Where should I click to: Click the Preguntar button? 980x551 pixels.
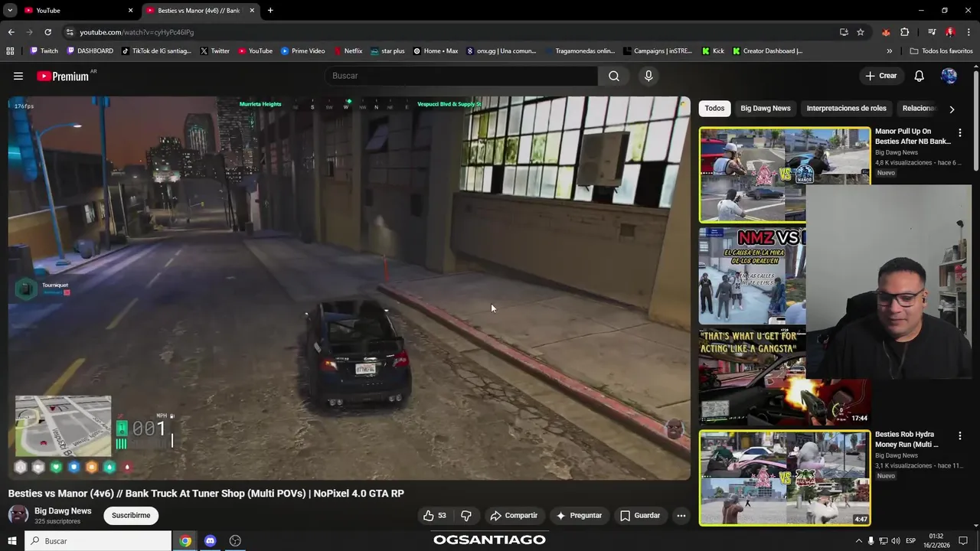pos(579,516)
